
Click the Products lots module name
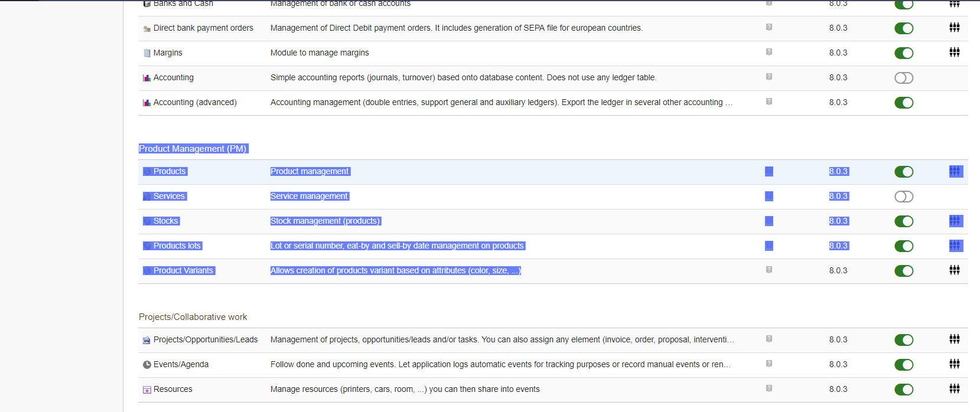tap(177, 246)
